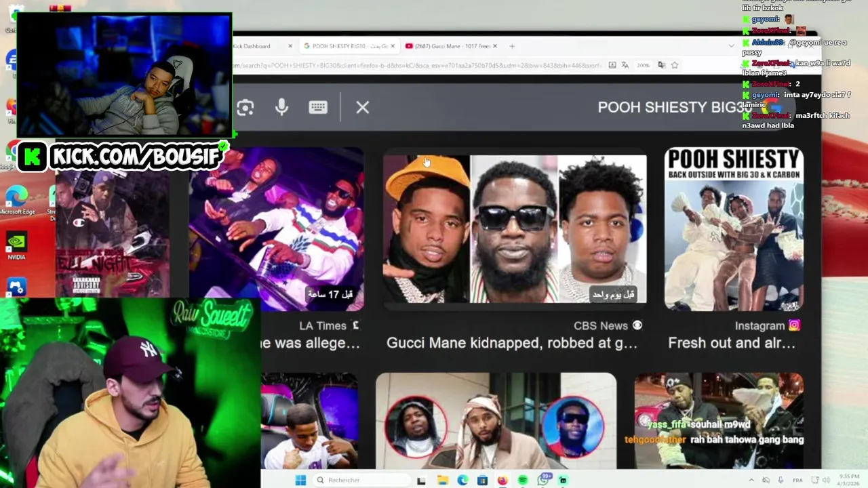Screen dimensions: 868x488
Task: Close the Gucci Mane YouTube tab
Action: point(495,46)
